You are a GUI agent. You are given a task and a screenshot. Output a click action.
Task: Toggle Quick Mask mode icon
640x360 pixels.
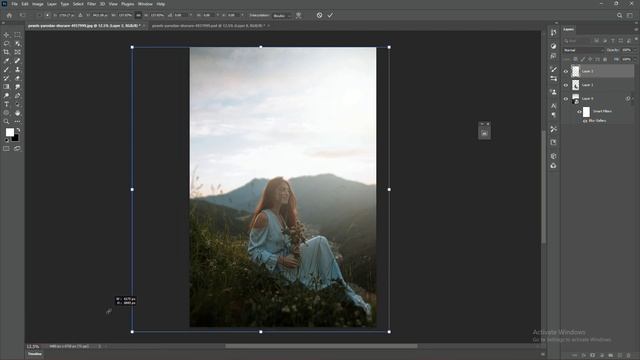(6, 149)
